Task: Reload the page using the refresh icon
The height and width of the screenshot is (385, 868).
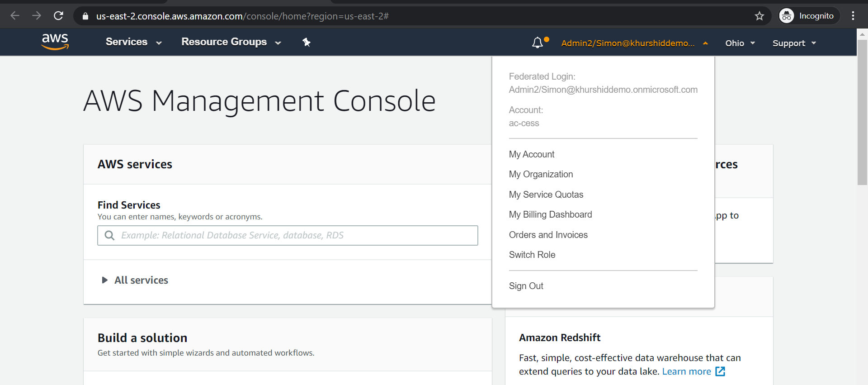Action: point(58,16)
